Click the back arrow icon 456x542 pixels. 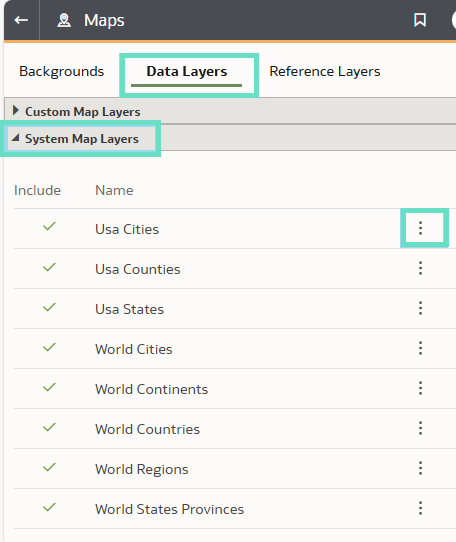pos(21,20)
